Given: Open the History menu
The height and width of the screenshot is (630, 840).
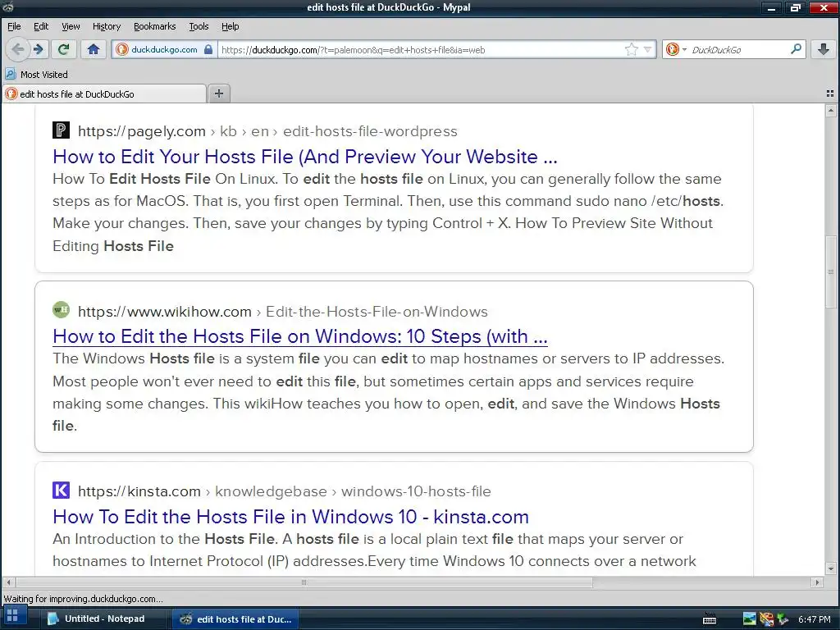Looking at the screenshot, I should 107,26.
